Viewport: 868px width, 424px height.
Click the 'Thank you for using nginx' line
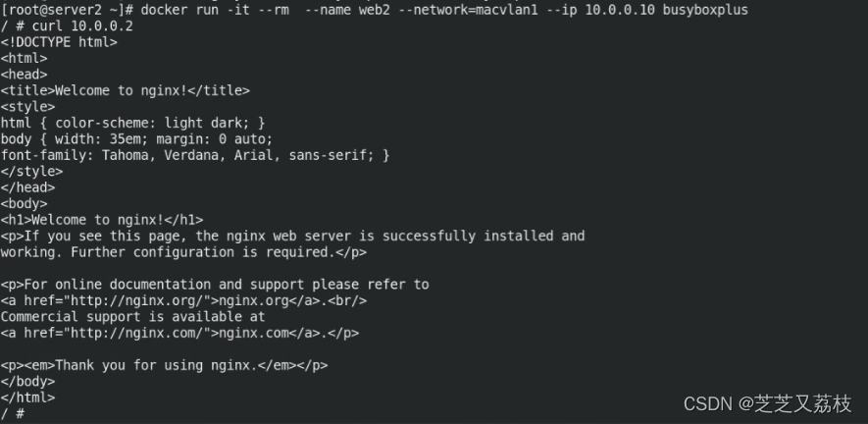(x=164, y=365)
